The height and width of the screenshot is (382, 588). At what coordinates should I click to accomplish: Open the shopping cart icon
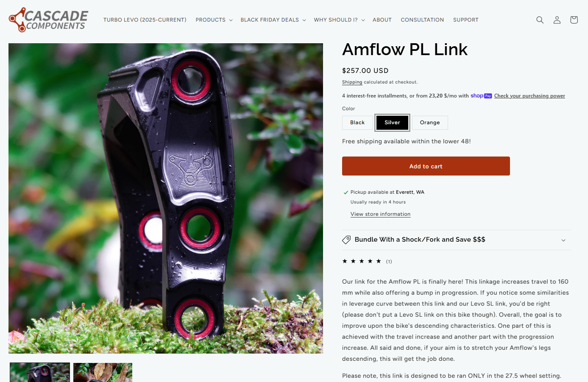pyautogui.click(x=574, y=20)
